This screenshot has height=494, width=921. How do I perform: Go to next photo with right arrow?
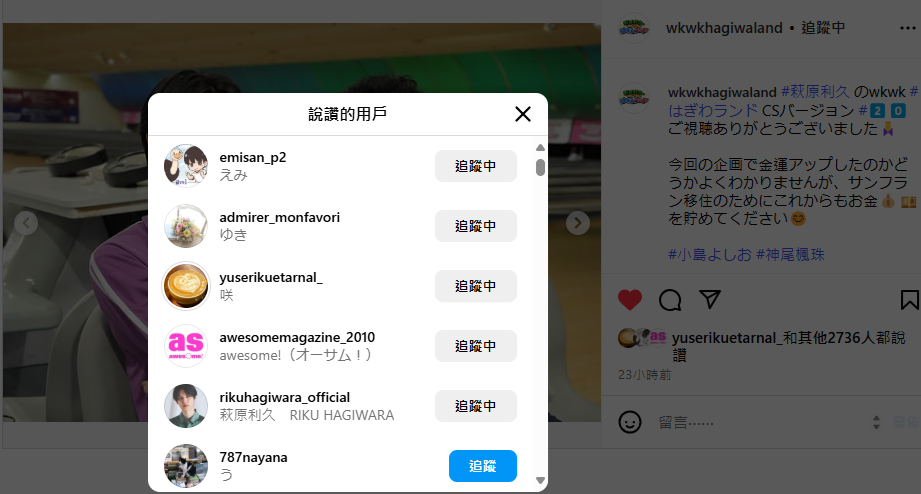(578, 223)
